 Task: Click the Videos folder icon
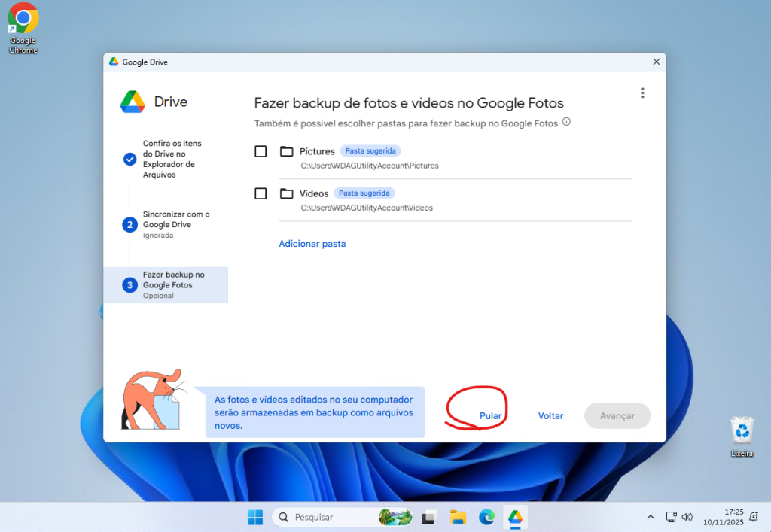pos(286,193)
